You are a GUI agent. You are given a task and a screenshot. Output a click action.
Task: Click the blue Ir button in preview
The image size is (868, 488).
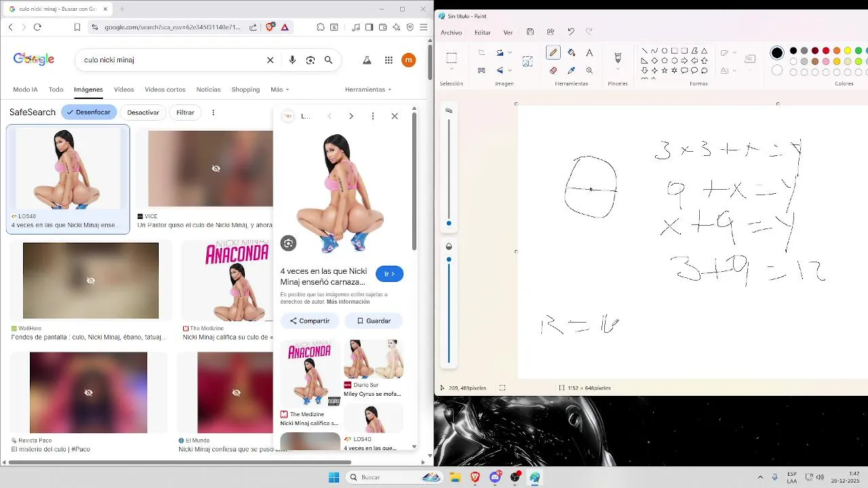click(389, 274)
